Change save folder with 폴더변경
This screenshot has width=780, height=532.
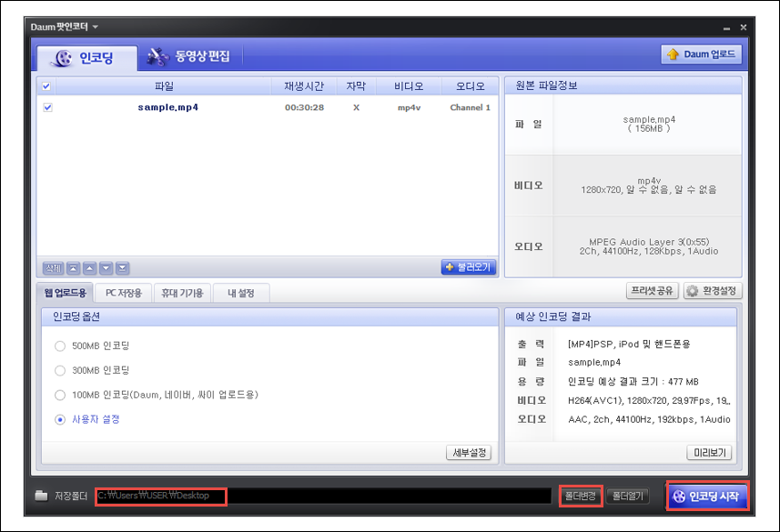[x=581, y=497]
